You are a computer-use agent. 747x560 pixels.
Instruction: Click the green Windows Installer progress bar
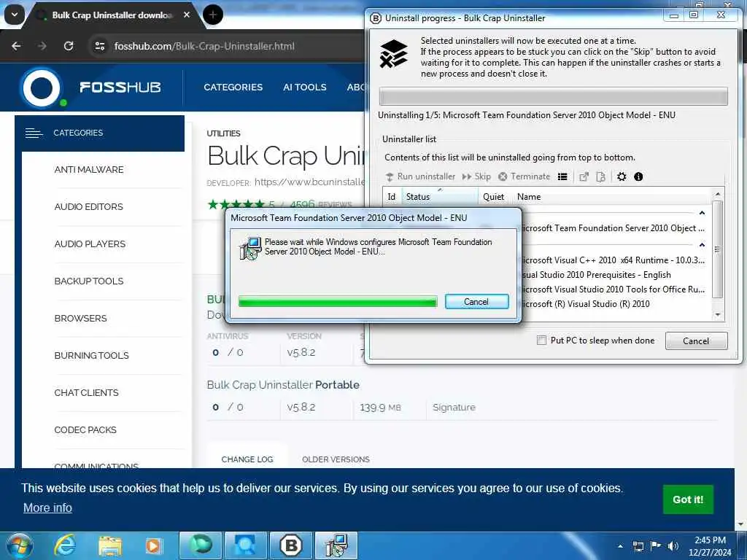pyautogui.click(x=337, y=301)
